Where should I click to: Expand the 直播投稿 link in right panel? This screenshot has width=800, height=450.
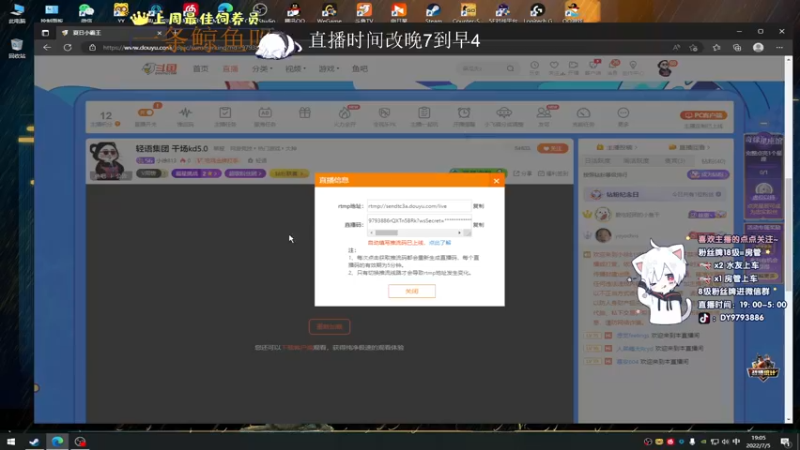[x=690, y=147]
